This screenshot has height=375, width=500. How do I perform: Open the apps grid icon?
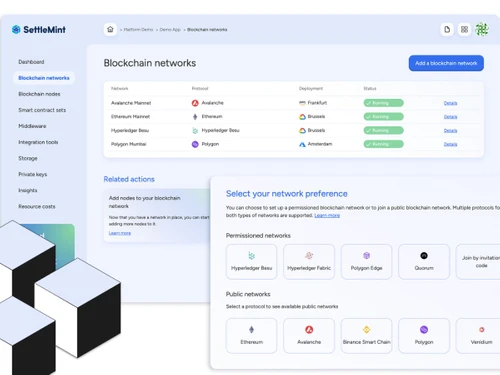[464, 30]
